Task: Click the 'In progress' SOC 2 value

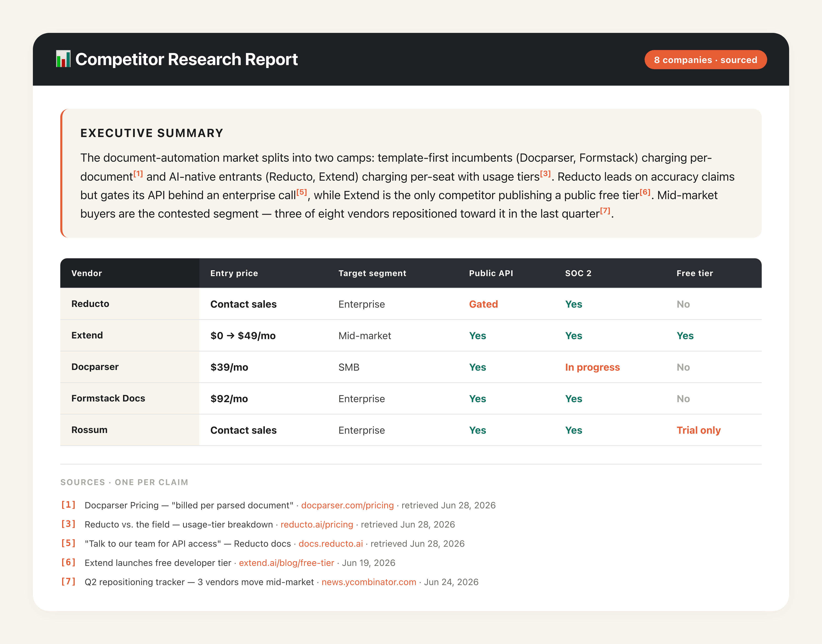Action: tap(592, 367)
